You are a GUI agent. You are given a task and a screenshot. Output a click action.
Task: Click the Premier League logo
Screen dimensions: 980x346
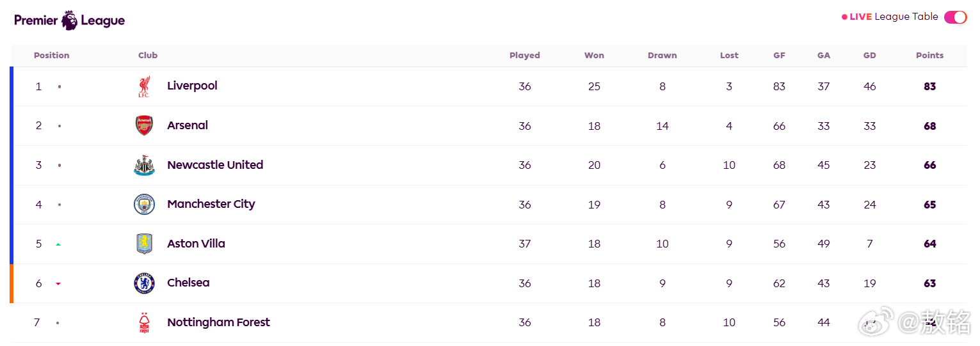pyautogui.click(x=70, y=20)
